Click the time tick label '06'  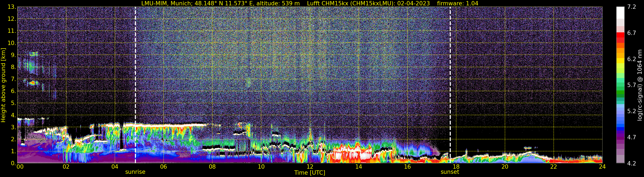163,167
